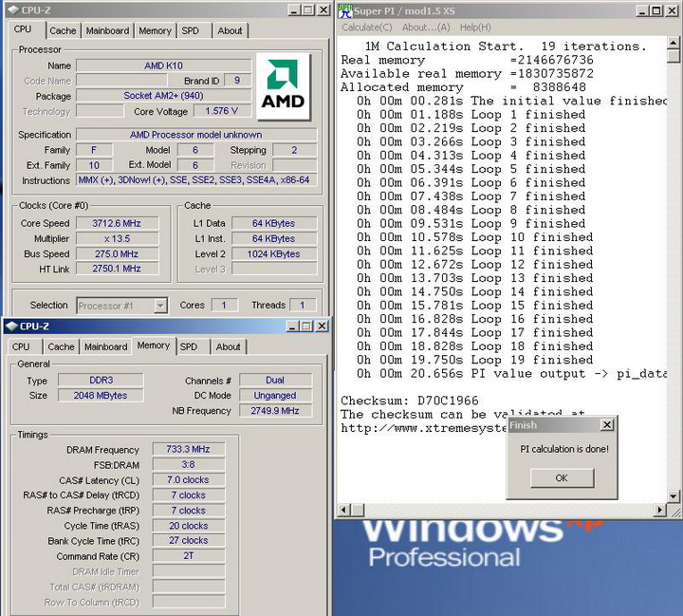The height and width of the screenshot is (616, 683).
Task: Click the top CPU-Z title bar icon
Action: [x=13, y=9]
